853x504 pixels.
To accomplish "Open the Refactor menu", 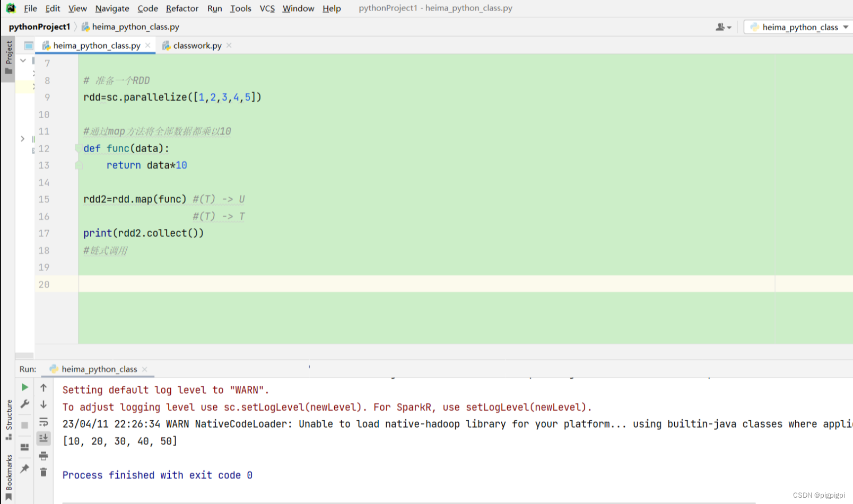I will pos(182,8).
